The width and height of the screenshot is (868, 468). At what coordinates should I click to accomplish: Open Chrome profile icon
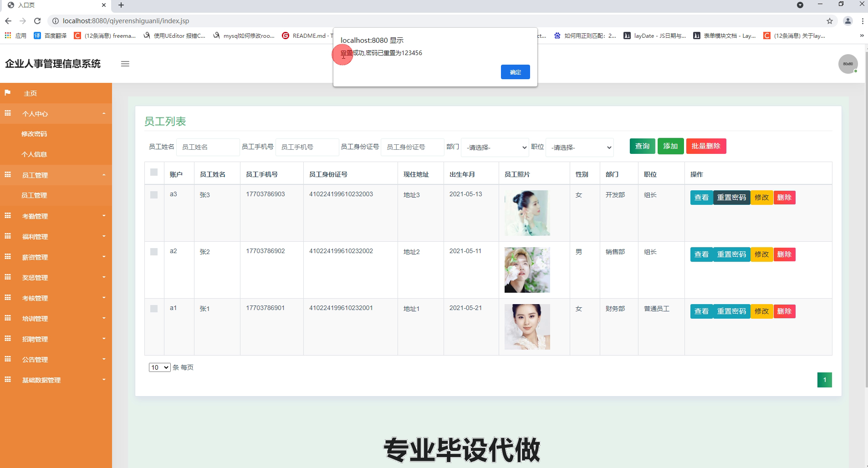tap(848, 21)
